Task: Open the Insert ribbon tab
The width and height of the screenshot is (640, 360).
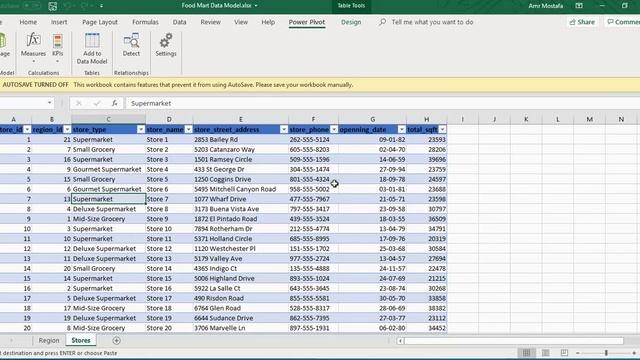Action: (59, 22)
